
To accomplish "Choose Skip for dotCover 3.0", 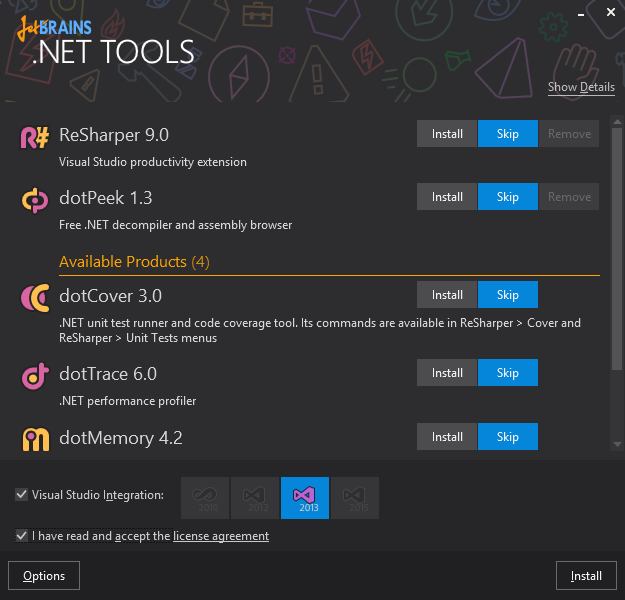I will [x=508, y=295].
